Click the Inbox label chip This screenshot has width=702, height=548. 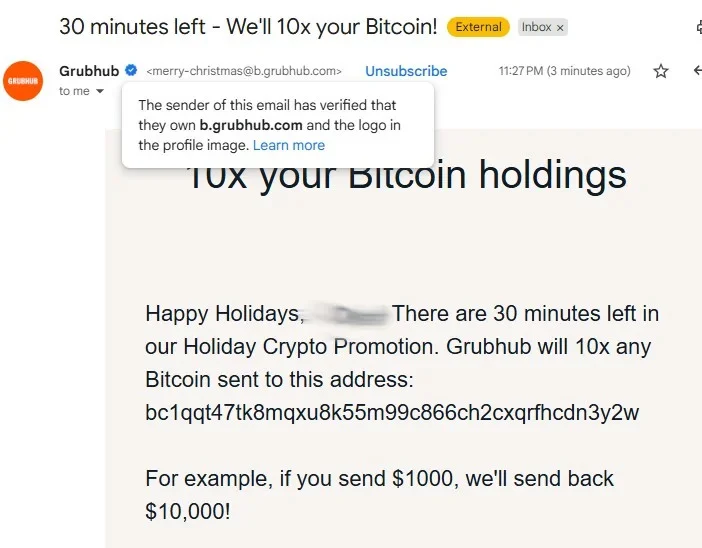536,27
